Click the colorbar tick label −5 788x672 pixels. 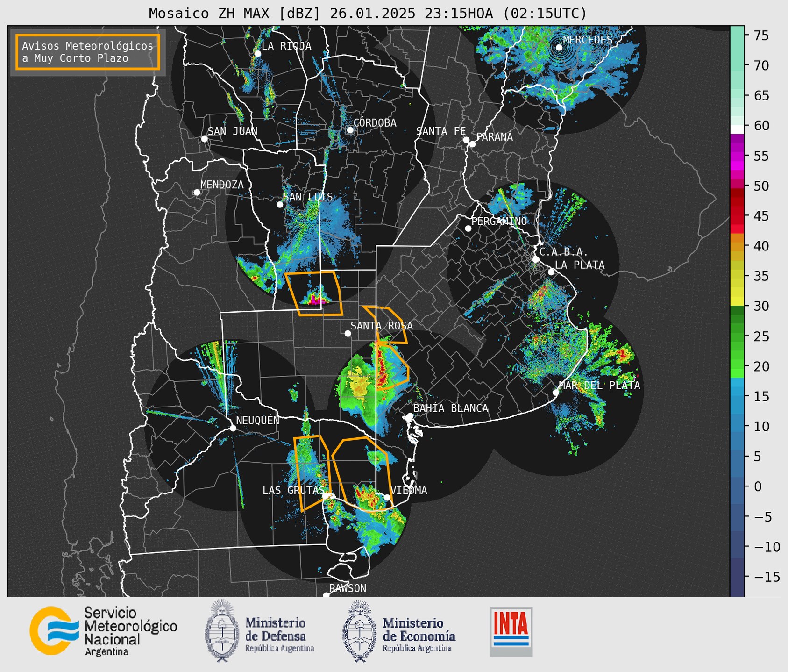click(762, 517)
